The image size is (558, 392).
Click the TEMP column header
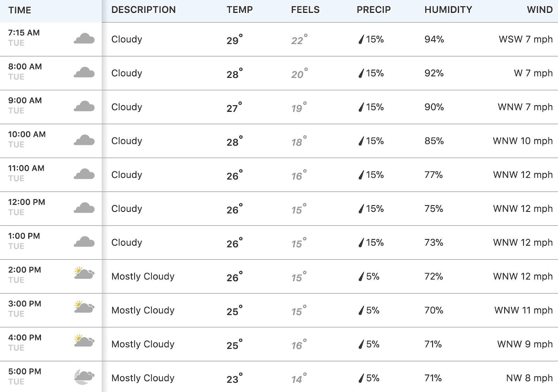(x=240, y=10)
